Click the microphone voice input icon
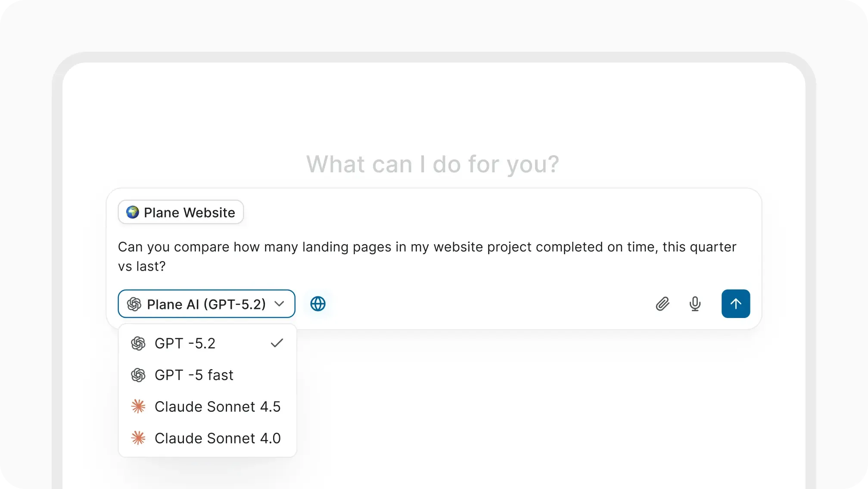The width and height of the screenshot is (868, 489). click(695, 304)
